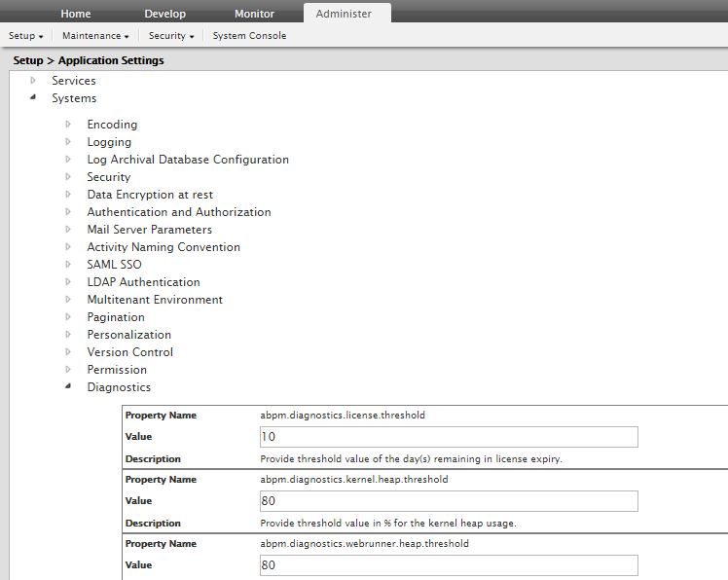
Task: Collapse the Diagnostics section arrow
Action: click(x=68, y=387)
